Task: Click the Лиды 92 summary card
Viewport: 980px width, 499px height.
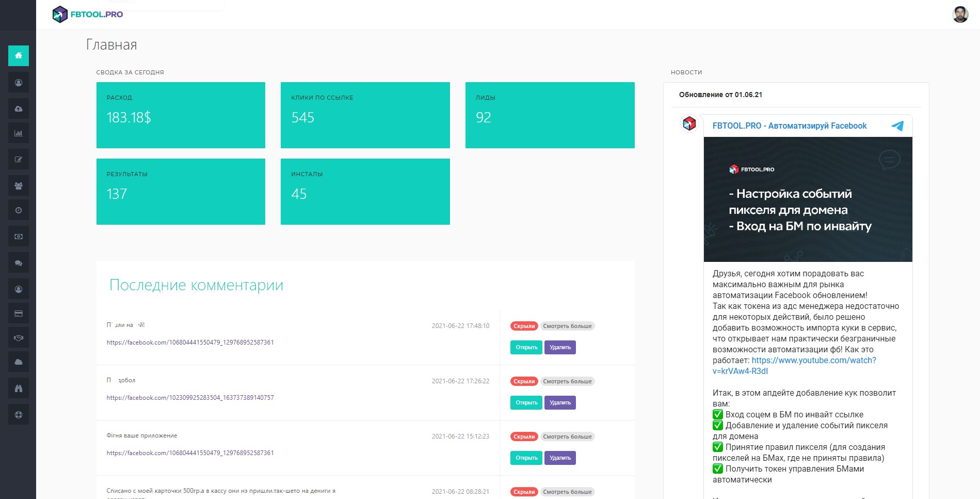Action: point(550,115)
